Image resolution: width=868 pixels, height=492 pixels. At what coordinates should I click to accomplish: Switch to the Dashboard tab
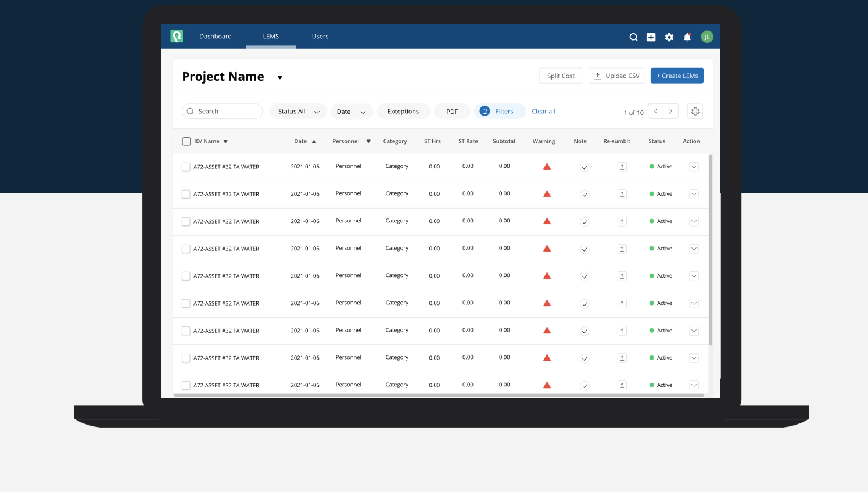[x=216, y=37]
